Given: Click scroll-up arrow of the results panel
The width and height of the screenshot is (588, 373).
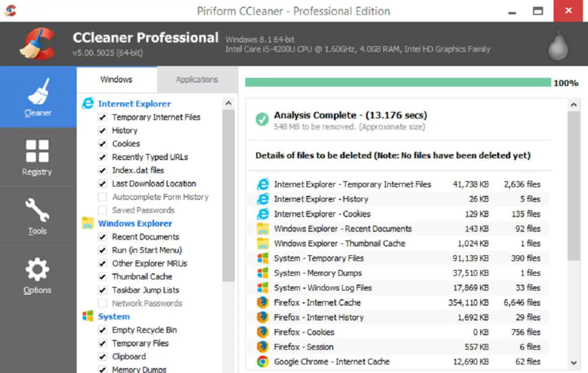Looking at the screenshot, I should [574, 105].
